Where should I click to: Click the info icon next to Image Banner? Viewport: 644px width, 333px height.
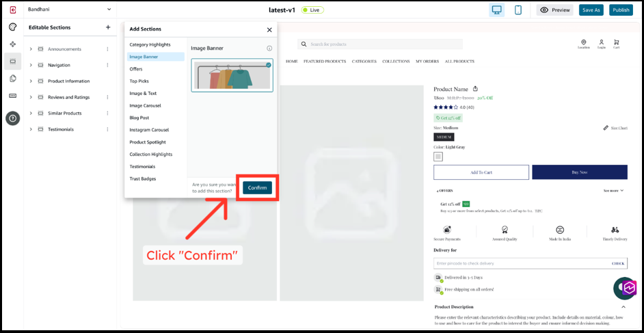[269, 49]
